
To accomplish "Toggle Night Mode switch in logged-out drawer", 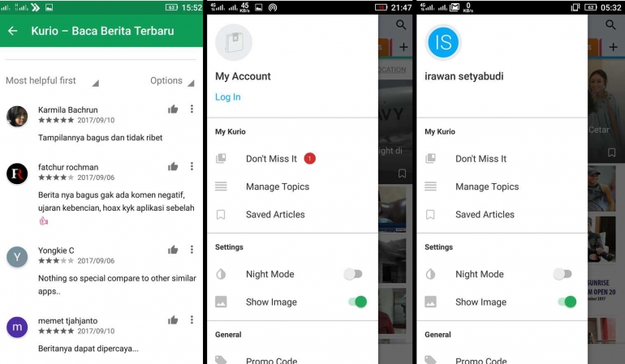I will [x=353, y=274].
